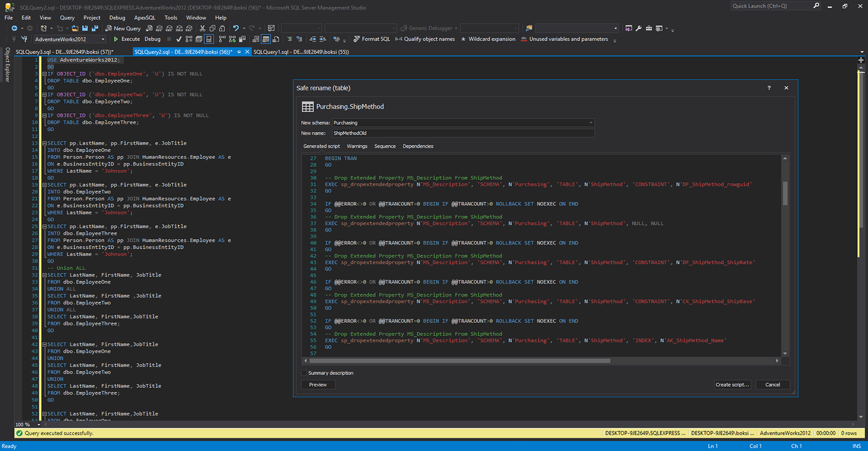Image resolution: width=868 pixels, height=451 pixels.
Task: Click the Comment out selected lines icon
Action: tap(289, 39)
